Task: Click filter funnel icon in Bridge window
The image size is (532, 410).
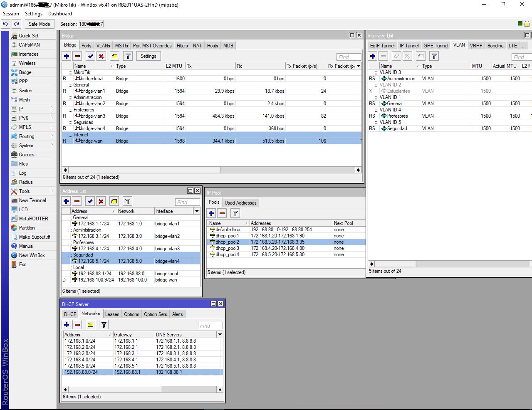Action: [x=128, y=56]
